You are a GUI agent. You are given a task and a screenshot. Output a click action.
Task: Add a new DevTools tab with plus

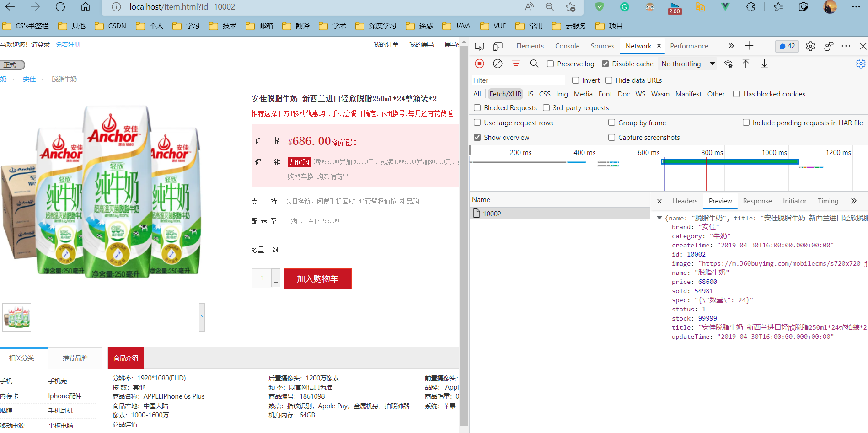pos(749,46)
